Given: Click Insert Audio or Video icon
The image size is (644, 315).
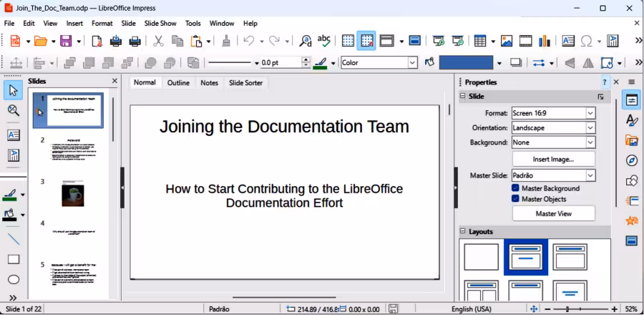Looking at the screenshot, I should 525,41.
